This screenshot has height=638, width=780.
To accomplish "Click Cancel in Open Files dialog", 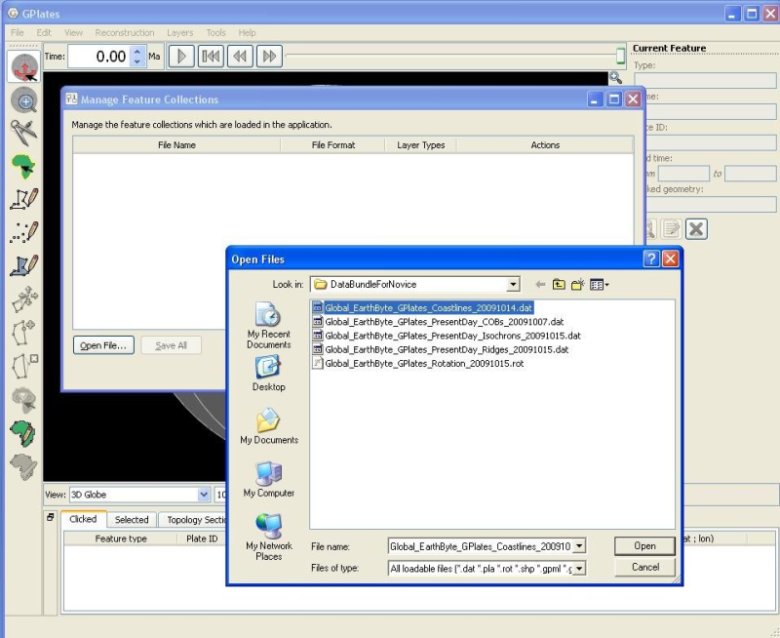I will (645, 567).
